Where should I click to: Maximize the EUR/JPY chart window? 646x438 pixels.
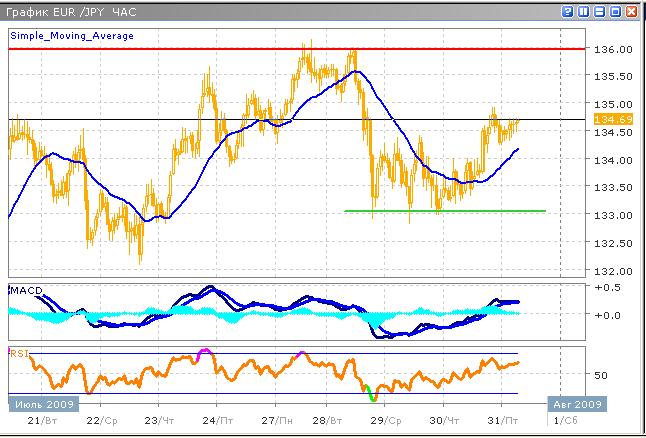[x=616, y=11]
